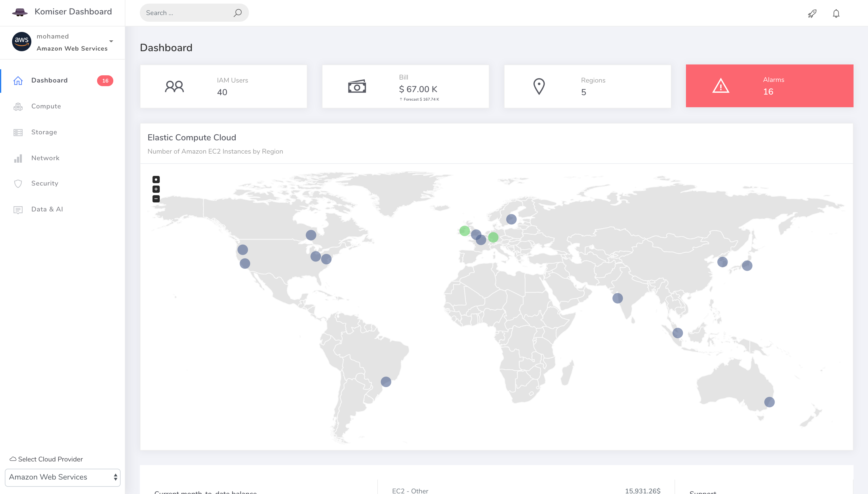This screenshot has height=494, width=868.
Task: Open the notifications bell
Action: (x=836, y=14)
